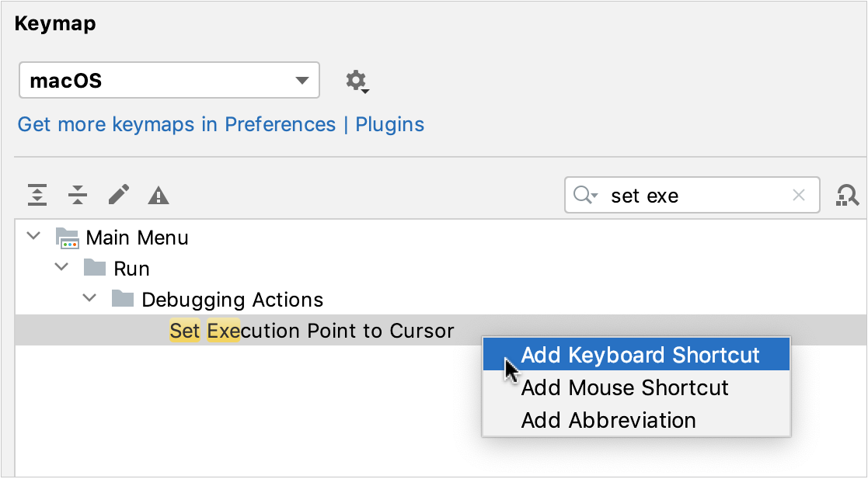Collapse the Run node using its chevron
Image resolution: width=868 pixels, height=479 pixels.
coord(61,268)
